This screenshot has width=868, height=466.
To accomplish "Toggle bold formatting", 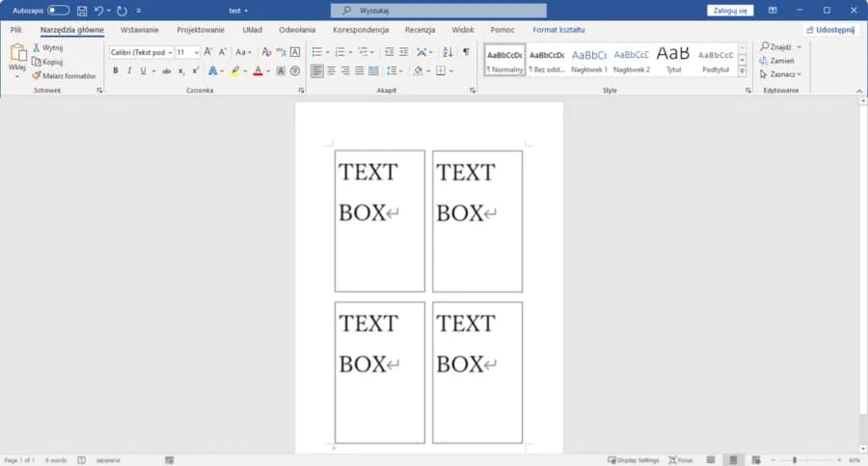I will 116,70.
